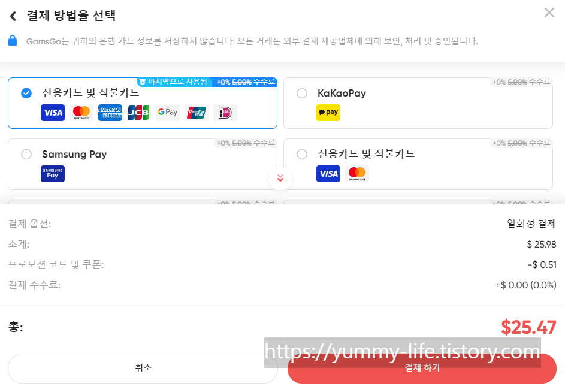Click the '결제 방법을 선택' title

[71, 16]
